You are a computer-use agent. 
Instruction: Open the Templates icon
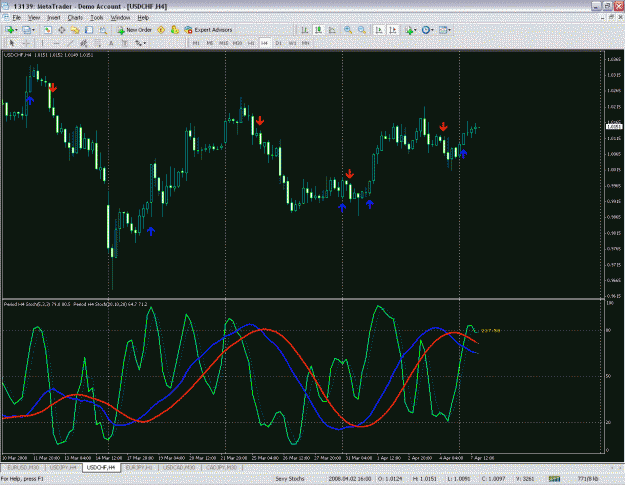pyautogui.click(x=443, y=30)
